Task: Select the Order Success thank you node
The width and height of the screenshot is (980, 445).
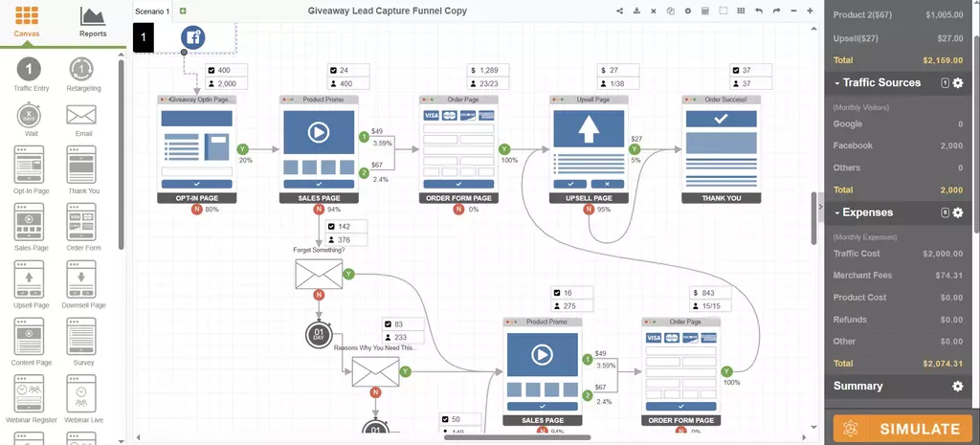Action: [x=722, y=149]
